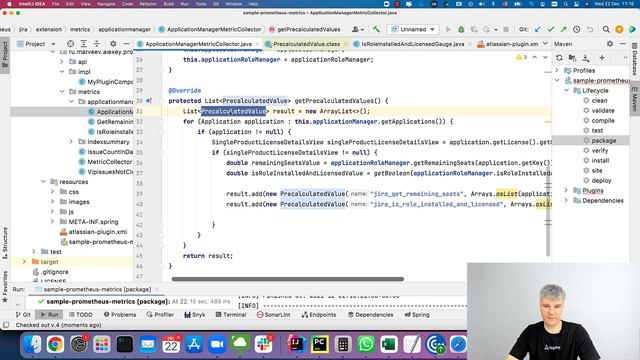640x360 pixels.
Task: Hide the Project panel with minus icon
Action: coord(126,44)
